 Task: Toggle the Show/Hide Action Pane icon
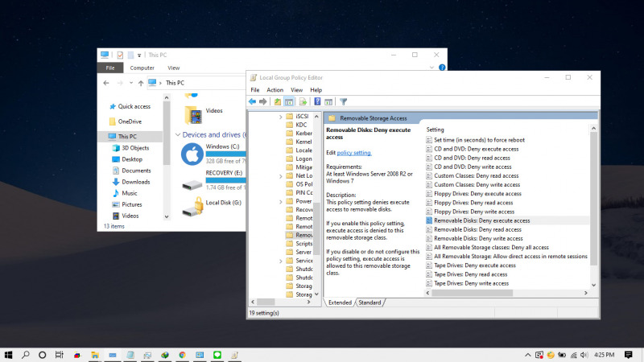[328, 102]
